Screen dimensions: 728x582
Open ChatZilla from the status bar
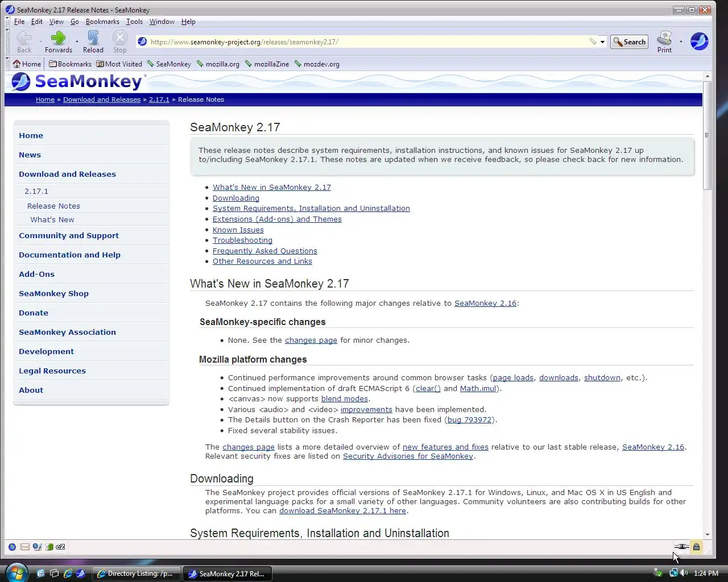(61, 547)
